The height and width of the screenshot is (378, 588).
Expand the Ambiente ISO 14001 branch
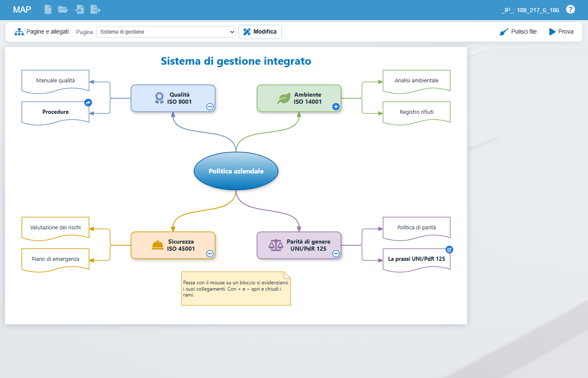336,107
